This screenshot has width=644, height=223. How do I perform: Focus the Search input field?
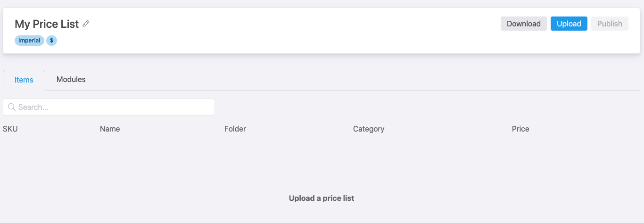109,107
